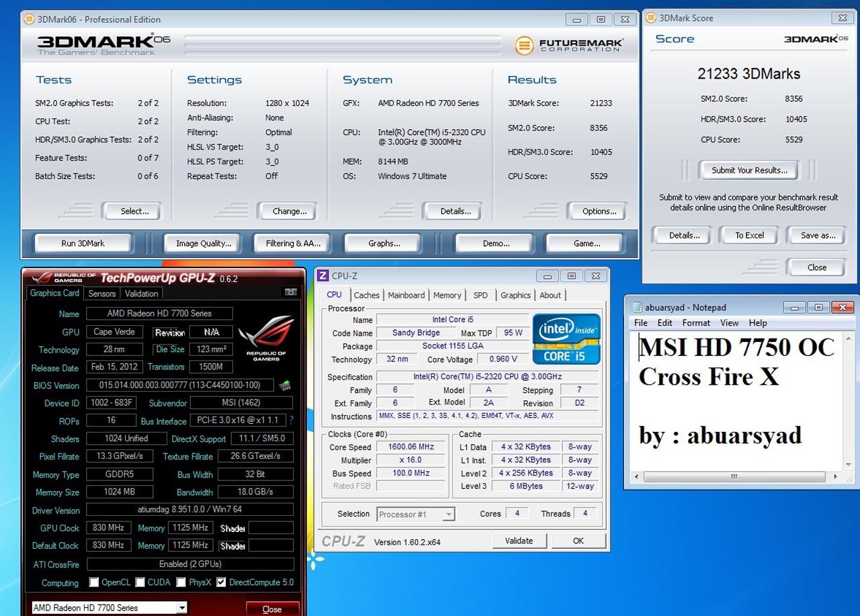
Task: Click the Instructions field in CPU-Z
Action: click(x=487, y=416)
